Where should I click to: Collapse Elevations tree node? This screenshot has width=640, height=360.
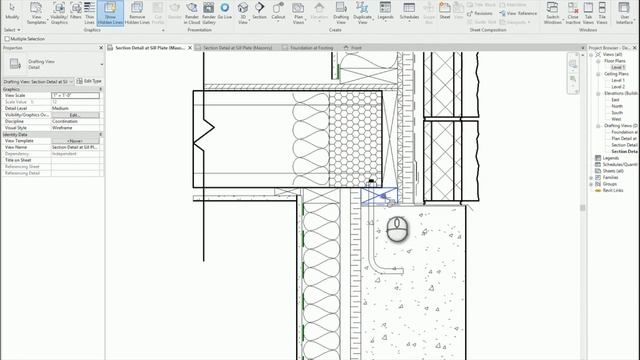[598, 93]
